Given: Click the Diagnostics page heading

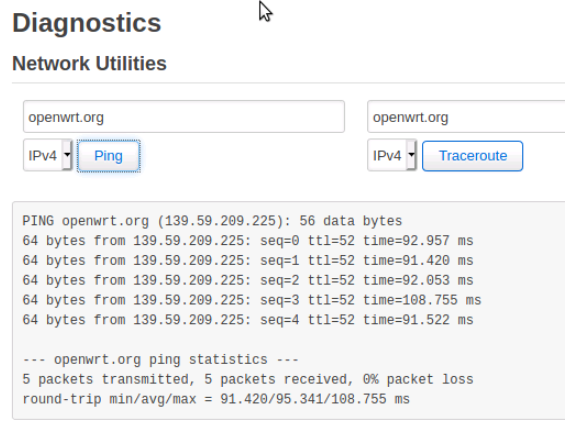Looking at the screenshot, I should click(x=86, y=23).
